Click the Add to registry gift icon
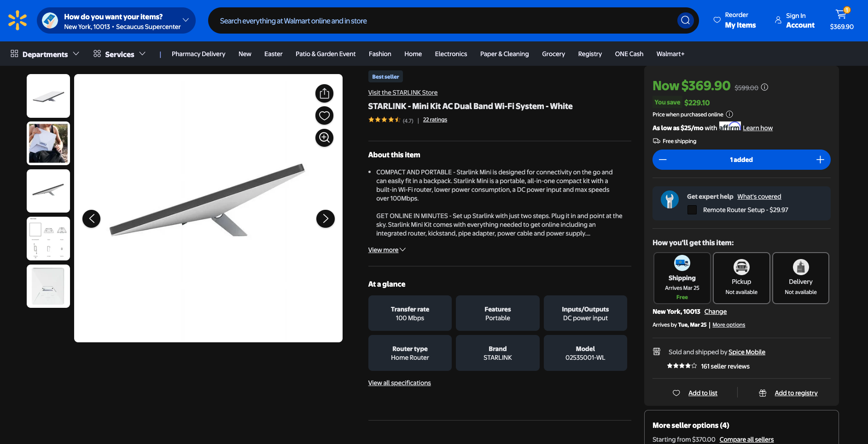868x444 pixels. pos(763,393)
